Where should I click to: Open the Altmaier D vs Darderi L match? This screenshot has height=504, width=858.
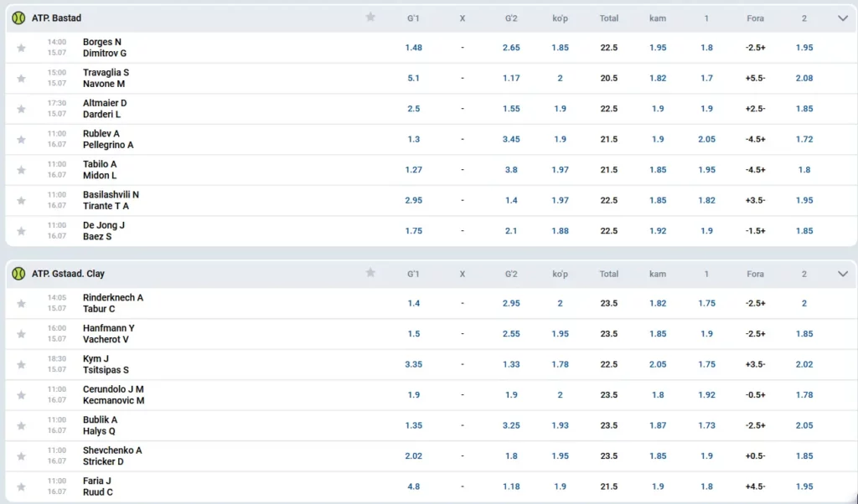coord(105,108)
